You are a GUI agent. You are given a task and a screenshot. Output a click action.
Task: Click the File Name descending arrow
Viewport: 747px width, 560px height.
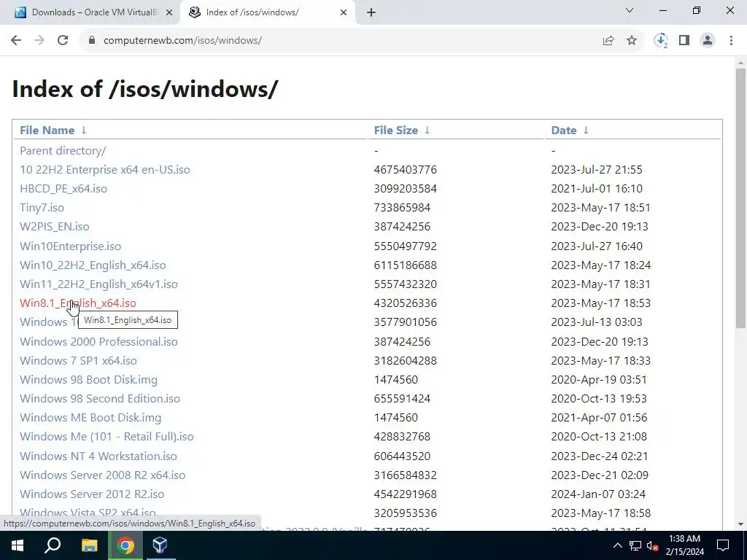click(84, 130)
